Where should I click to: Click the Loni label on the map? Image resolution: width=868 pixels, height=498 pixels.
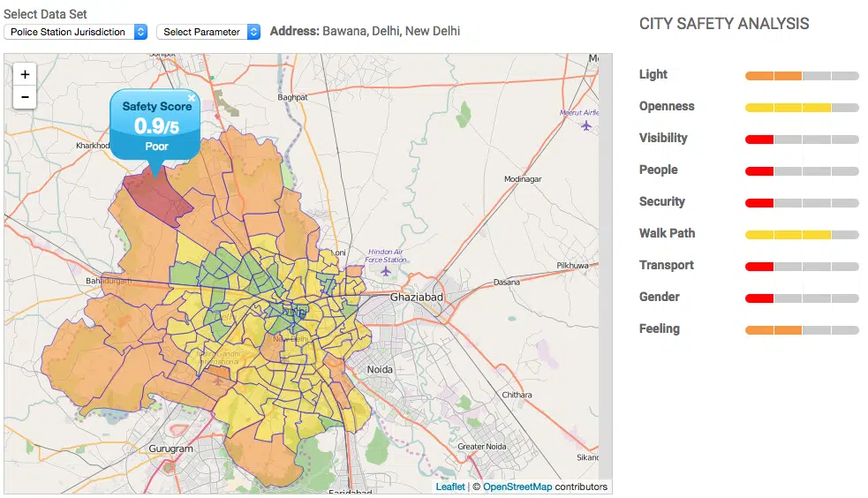pyautogui.click(x=339, y=253)
